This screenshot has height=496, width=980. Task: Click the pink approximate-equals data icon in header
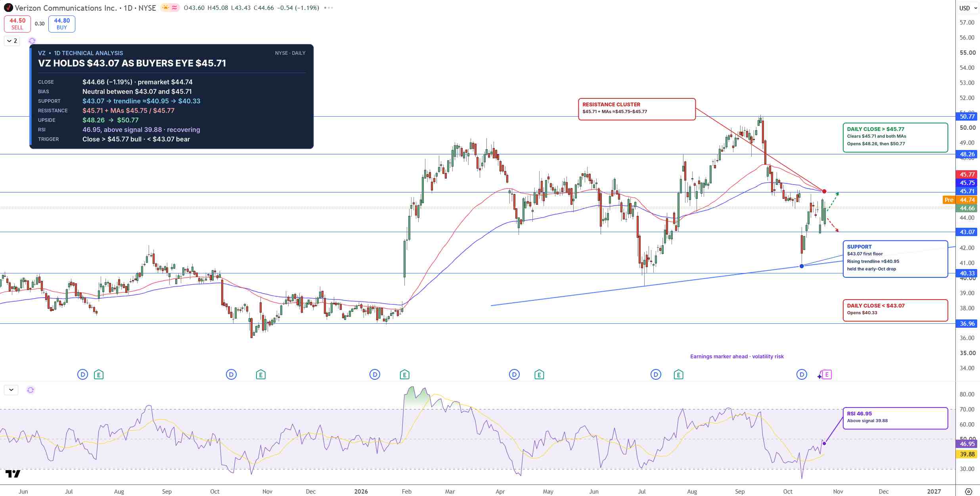coord(174,8)
